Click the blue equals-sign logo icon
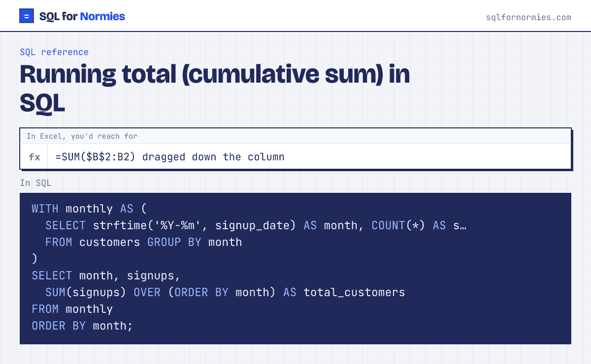591x364 pixels. pyautogui.click(x=26, y=16)
